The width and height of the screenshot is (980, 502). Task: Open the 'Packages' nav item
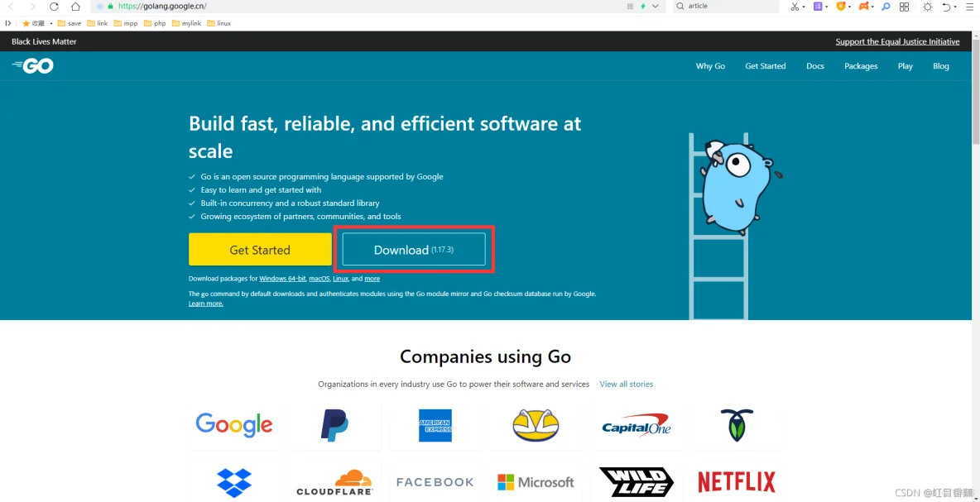(x=862, y=66)
